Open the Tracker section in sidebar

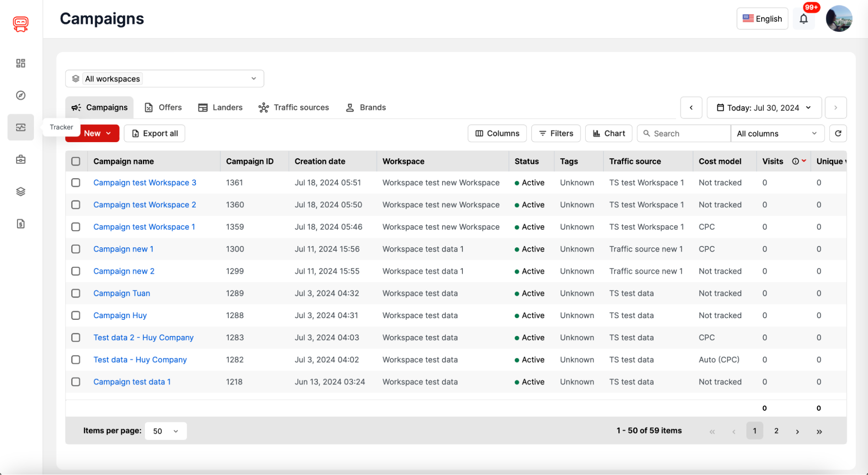point(20,127)
